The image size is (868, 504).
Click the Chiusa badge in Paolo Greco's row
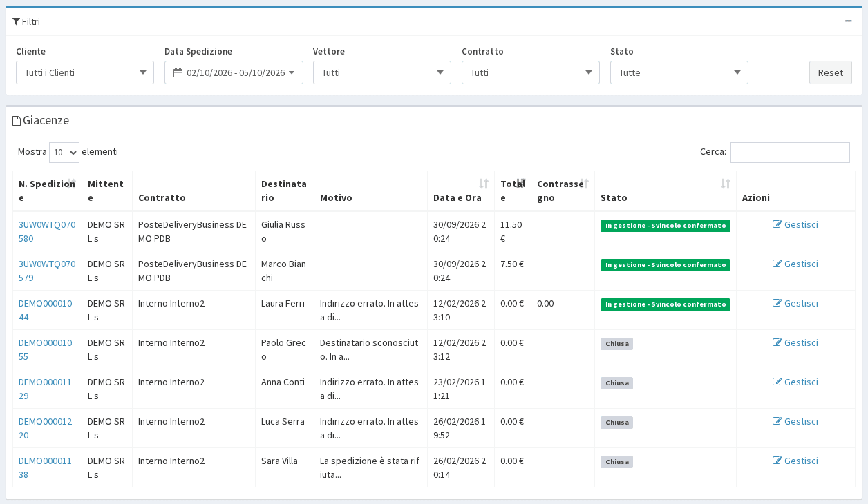pyautogui.click(x=616, y=344)
